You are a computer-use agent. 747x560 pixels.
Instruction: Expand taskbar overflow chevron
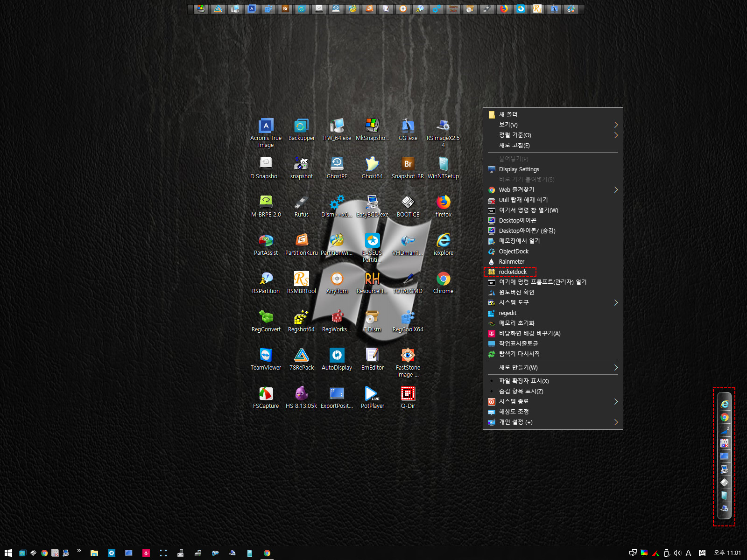[79, 551]
